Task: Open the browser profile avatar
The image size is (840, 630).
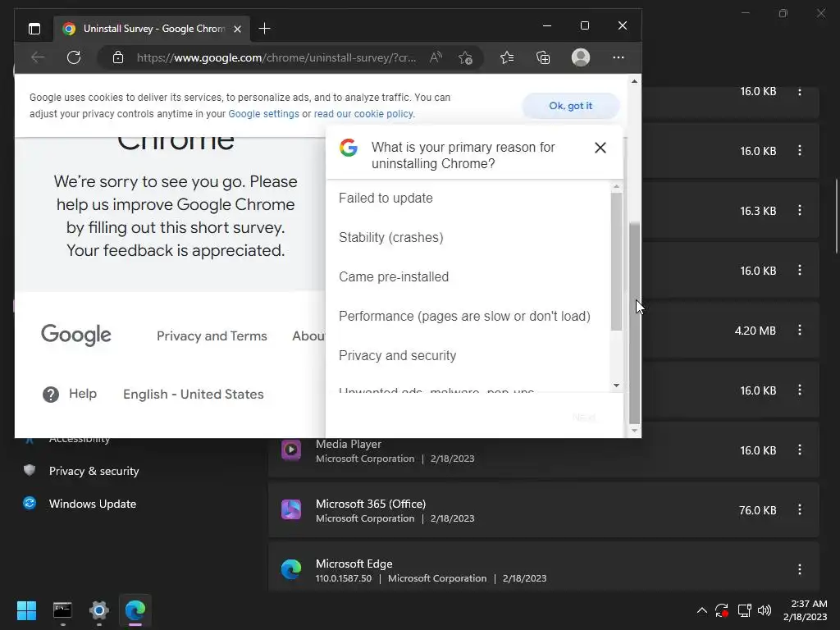Action: (581, 57)
